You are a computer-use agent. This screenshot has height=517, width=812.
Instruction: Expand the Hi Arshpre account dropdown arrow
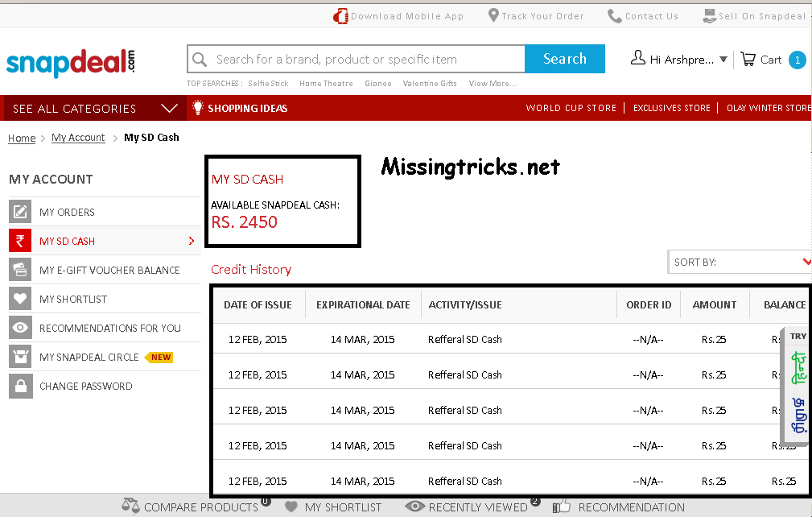tap(723, 59)
